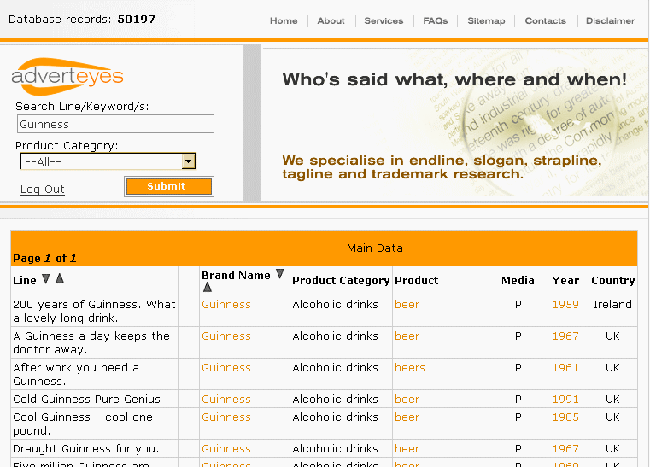Click the Database records count 50197
Viewport: 650px width, 467px height.
(136, 19)
